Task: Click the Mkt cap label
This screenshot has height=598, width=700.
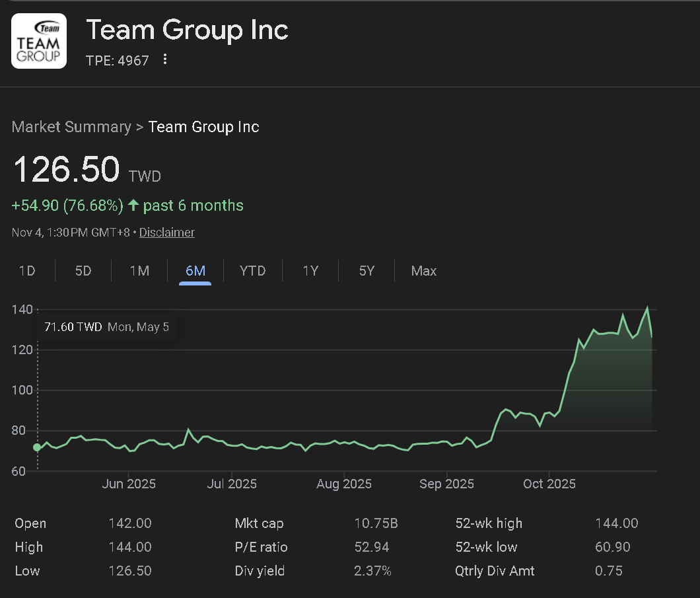Action: pos(259,523)
